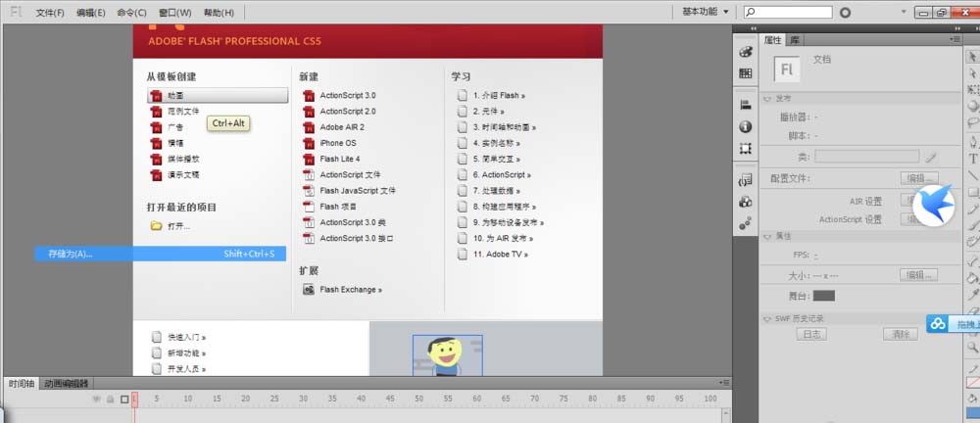980x423 pixels.
Task: Open the Color panel palette icon
Action: click(x=745, y=52)
